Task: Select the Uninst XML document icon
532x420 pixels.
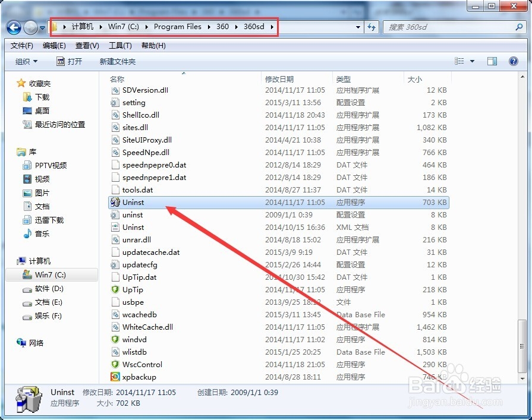Action: tap(115, 227)
